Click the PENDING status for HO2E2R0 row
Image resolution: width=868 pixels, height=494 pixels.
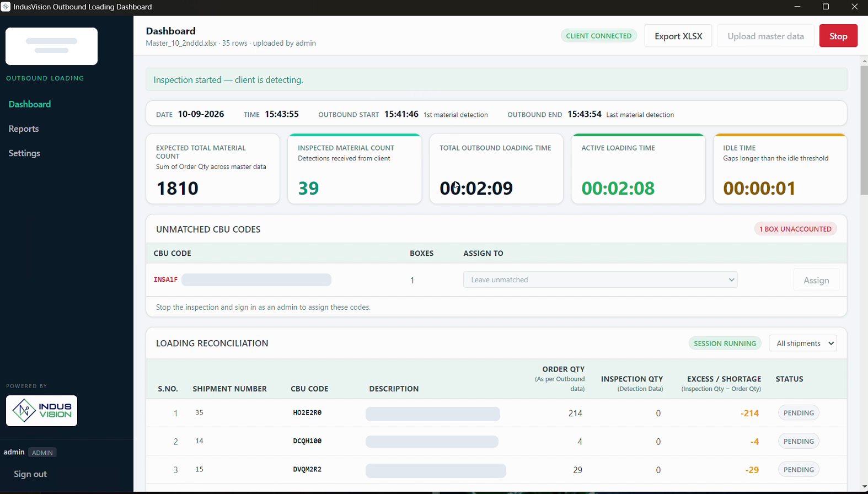pyautogui.click(x=799, y=413)
